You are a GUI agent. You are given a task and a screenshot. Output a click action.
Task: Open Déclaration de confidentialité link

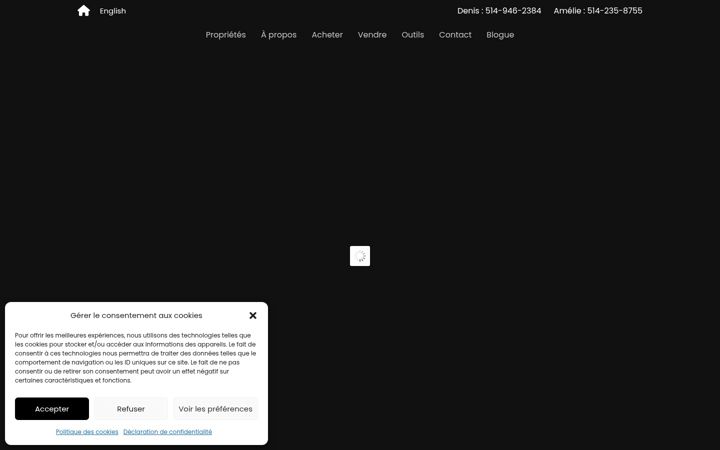(x=168, y=432)
